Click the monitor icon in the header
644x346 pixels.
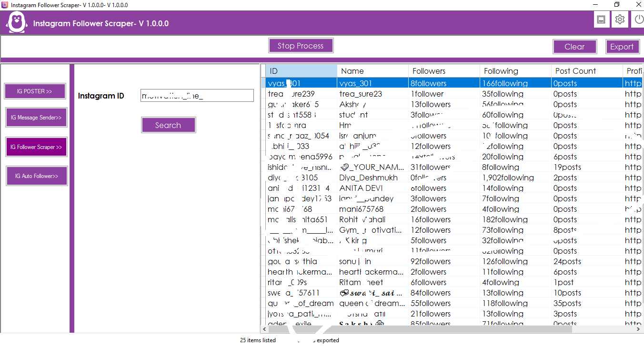[x=602, y=20]
